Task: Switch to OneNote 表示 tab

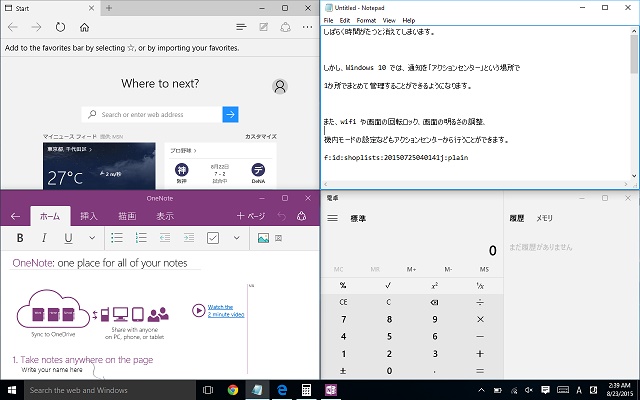Action: [x=165, y=216]
